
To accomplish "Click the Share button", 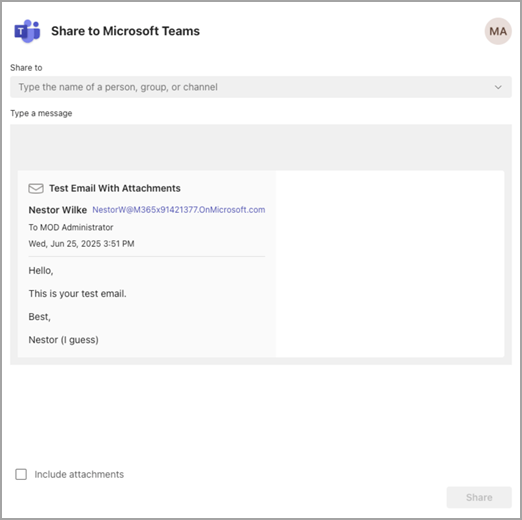I will click(479, 497).
